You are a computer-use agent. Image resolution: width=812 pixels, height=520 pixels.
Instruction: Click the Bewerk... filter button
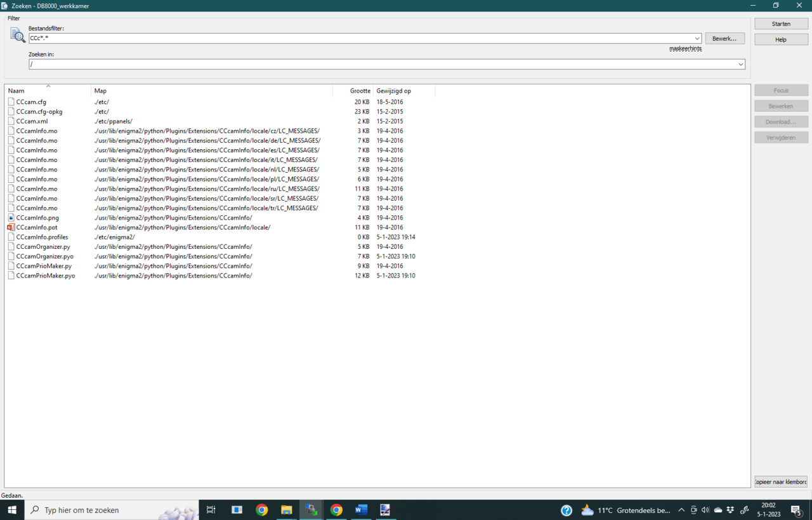pos(724,39)
